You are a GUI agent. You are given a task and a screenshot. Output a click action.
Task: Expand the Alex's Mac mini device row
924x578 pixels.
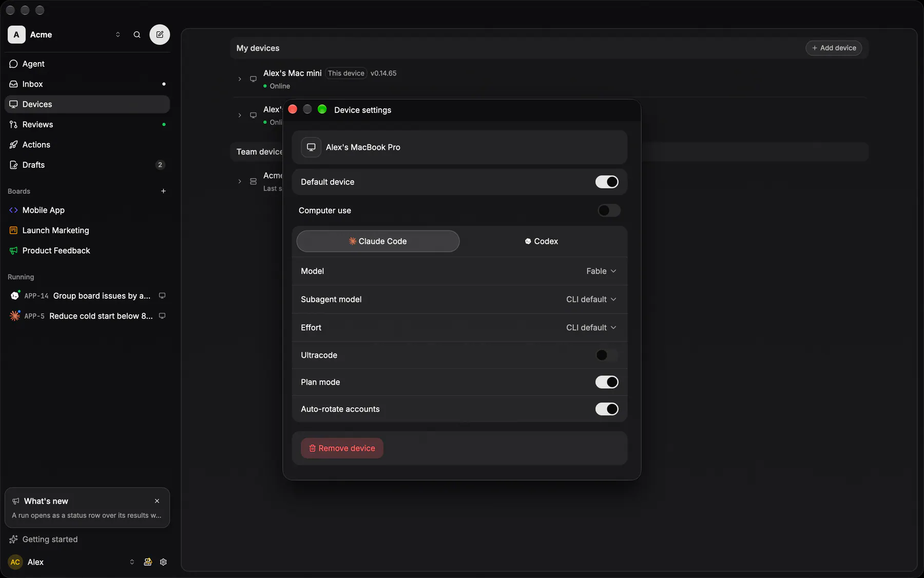(240, 79)
